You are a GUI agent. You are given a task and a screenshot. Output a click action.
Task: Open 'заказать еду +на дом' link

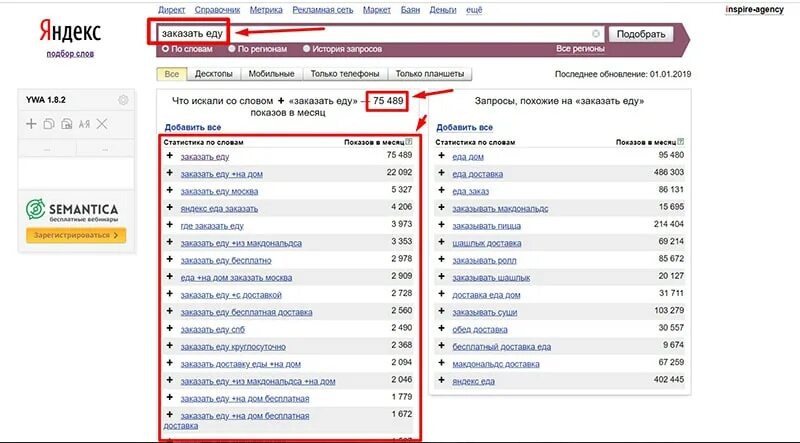pos(221,174)
